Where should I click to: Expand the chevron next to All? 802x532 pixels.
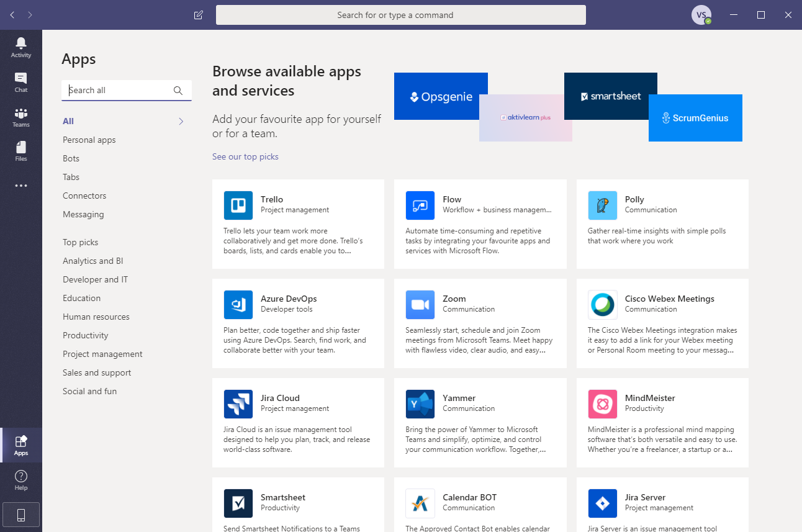[181, 122]
